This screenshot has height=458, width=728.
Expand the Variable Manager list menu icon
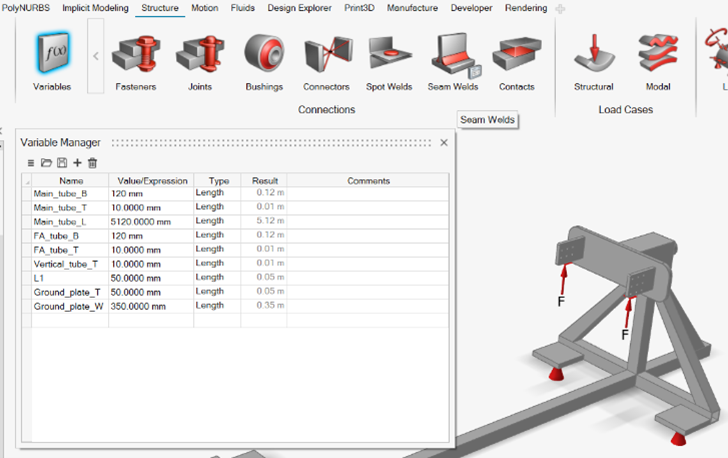click(x=31, y=163)
